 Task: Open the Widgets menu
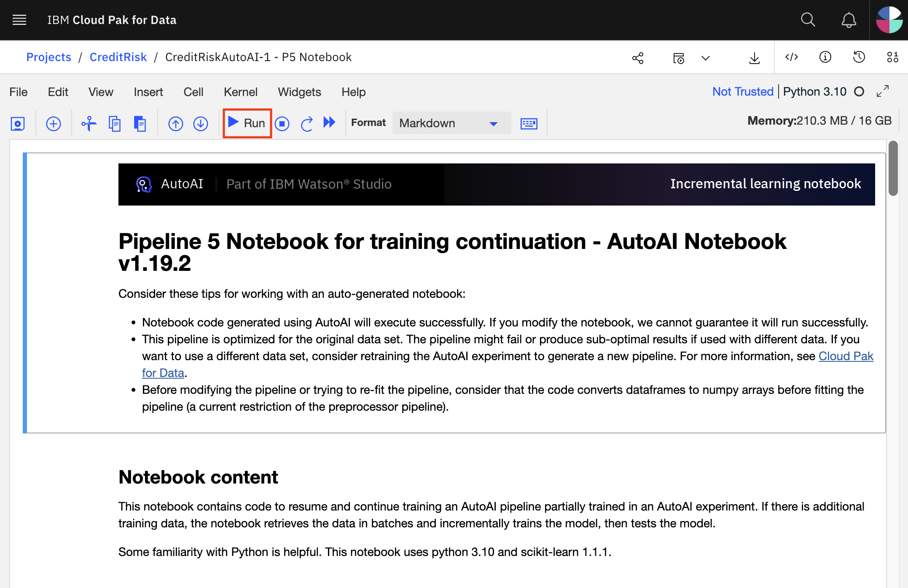[299, 92]
